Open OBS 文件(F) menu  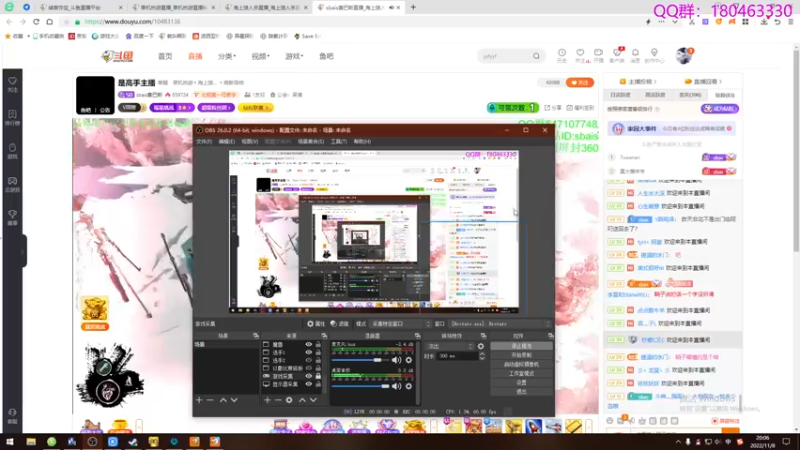(x=204, y=141)
